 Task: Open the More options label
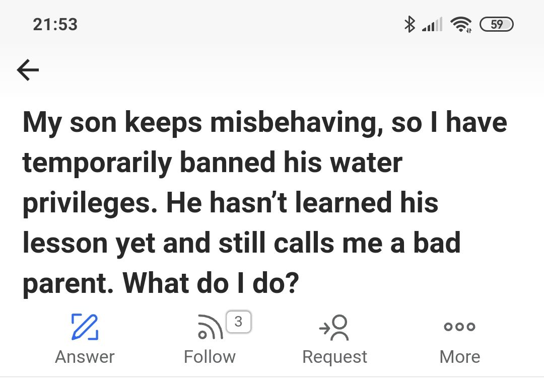click(x=459, y=357)
